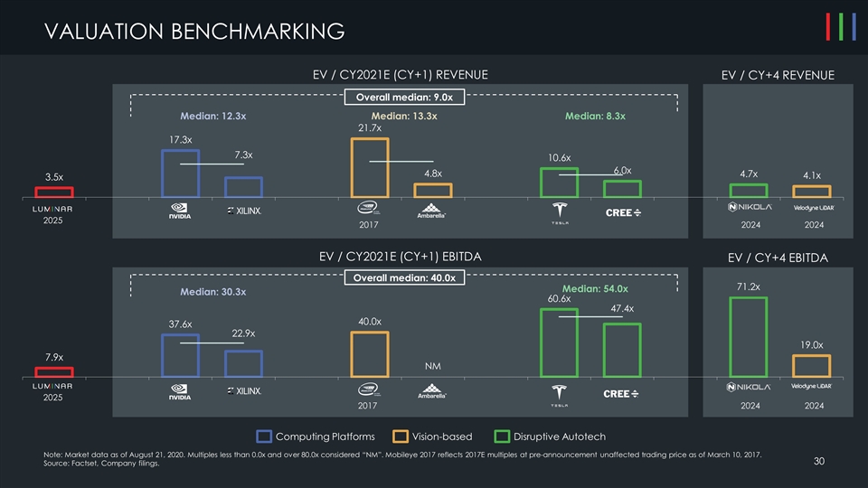Click the three colored bars logo in the header

[x=841, y=28]
